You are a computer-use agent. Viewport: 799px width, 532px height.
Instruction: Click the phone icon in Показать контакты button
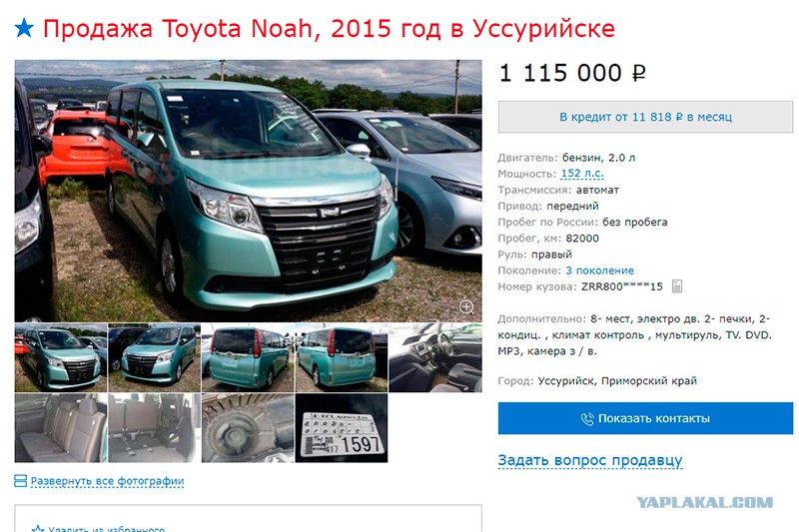(x=587, y=418)
